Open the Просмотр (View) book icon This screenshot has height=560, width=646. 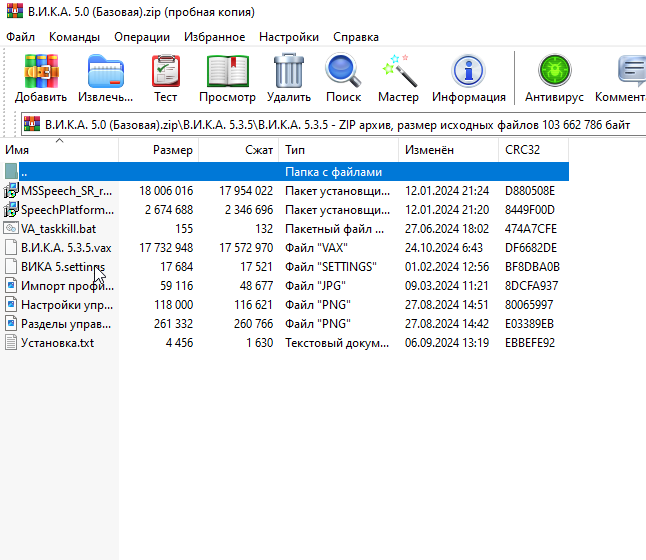pyautogui.click(x=227, y=71)
